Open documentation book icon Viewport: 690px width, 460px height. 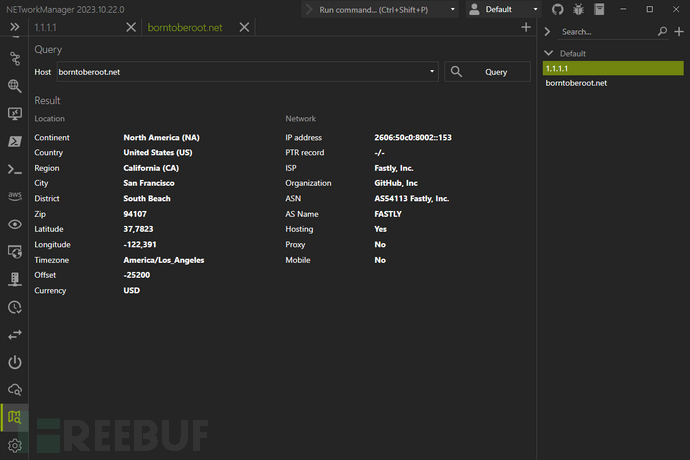[599, 9]
